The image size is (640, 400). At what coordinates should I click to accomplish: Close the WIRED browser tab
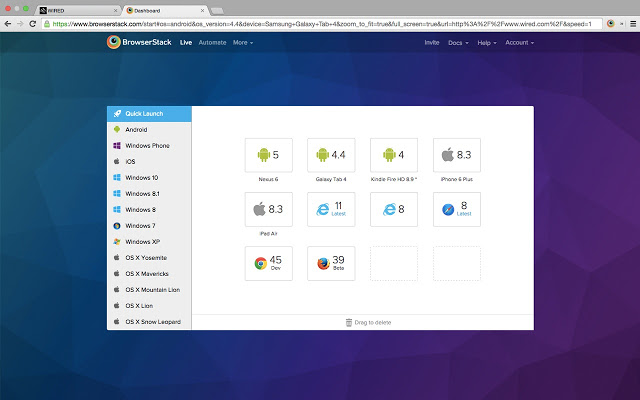coord(115,11)
